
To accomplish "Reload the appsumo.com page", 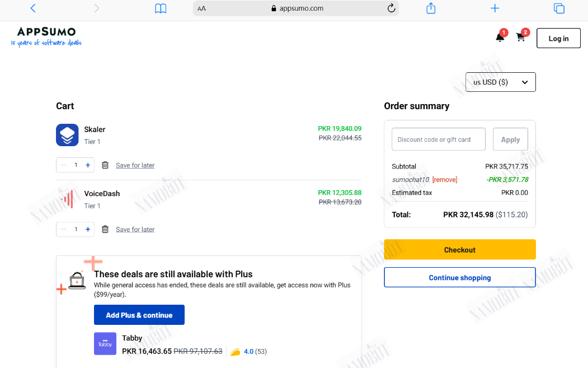I will point(391,8).
